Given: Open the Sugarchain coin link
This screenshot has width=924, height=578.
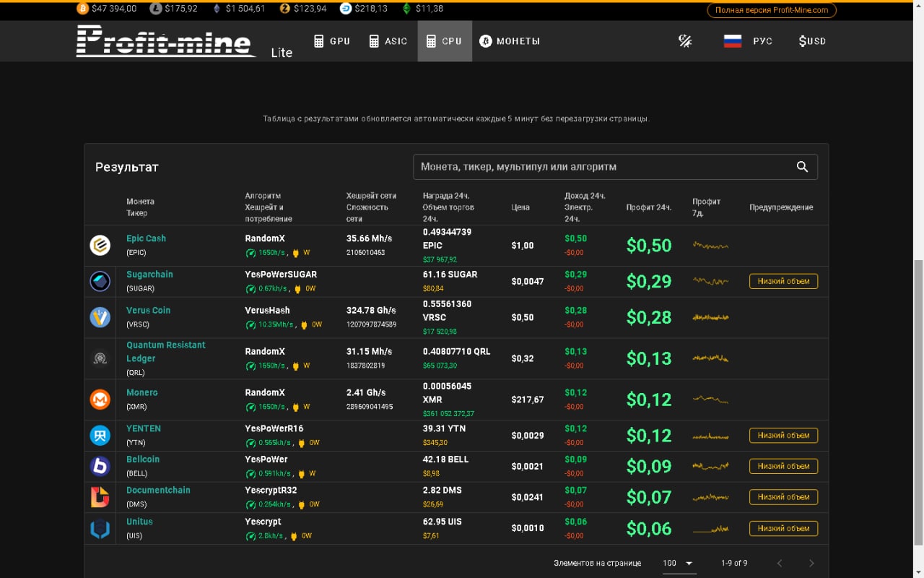Looking at the screenshot, I should point(149,275).
